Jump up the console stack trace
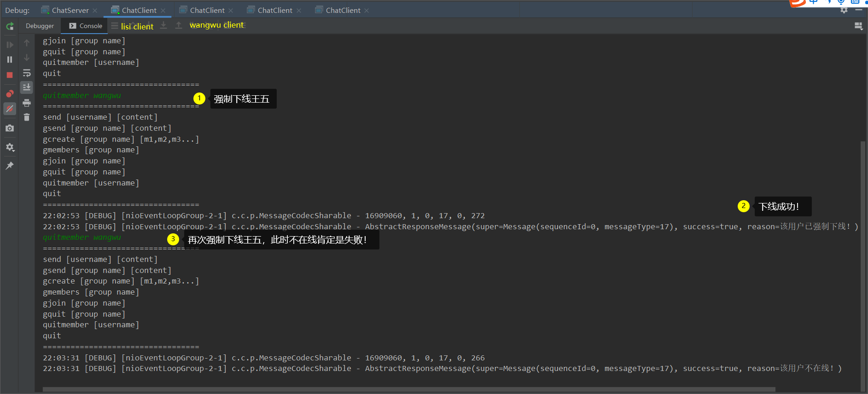The image size is (868, 394). coord(27,43)
